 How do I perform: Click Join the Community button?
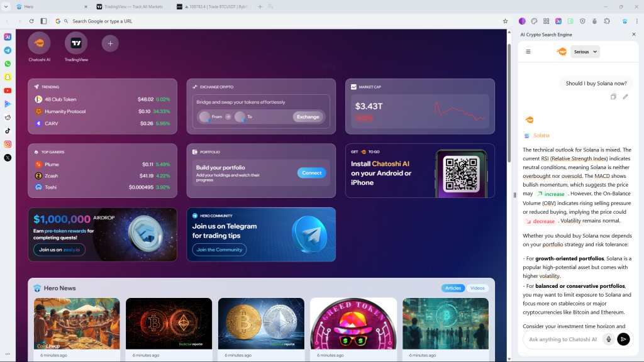tap(219, 250)
